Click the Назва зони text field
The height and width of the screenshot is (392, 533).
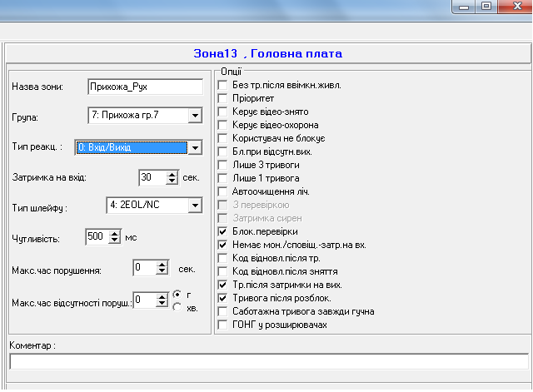click(145, 87)
